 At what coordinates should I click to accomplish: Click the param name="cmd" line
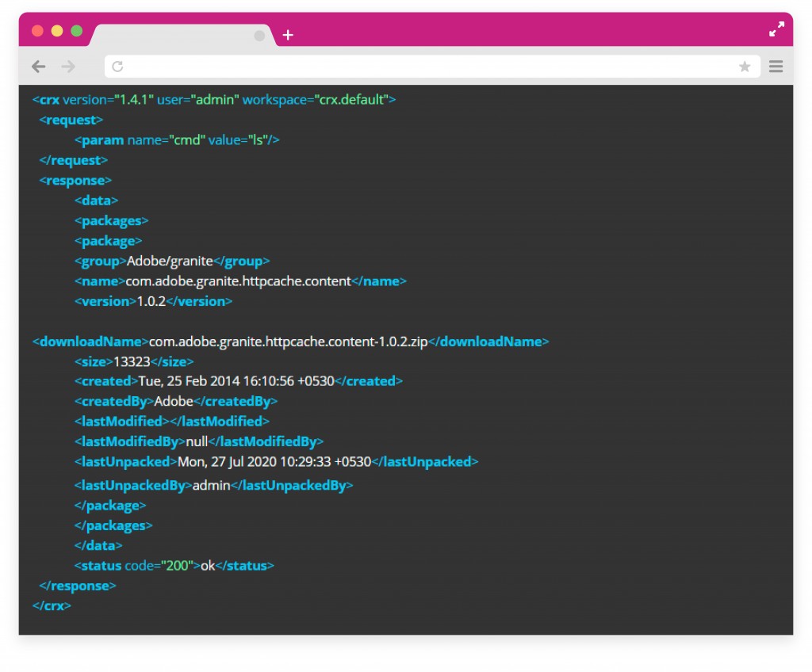pyautogui.click(x=177, y=140)
